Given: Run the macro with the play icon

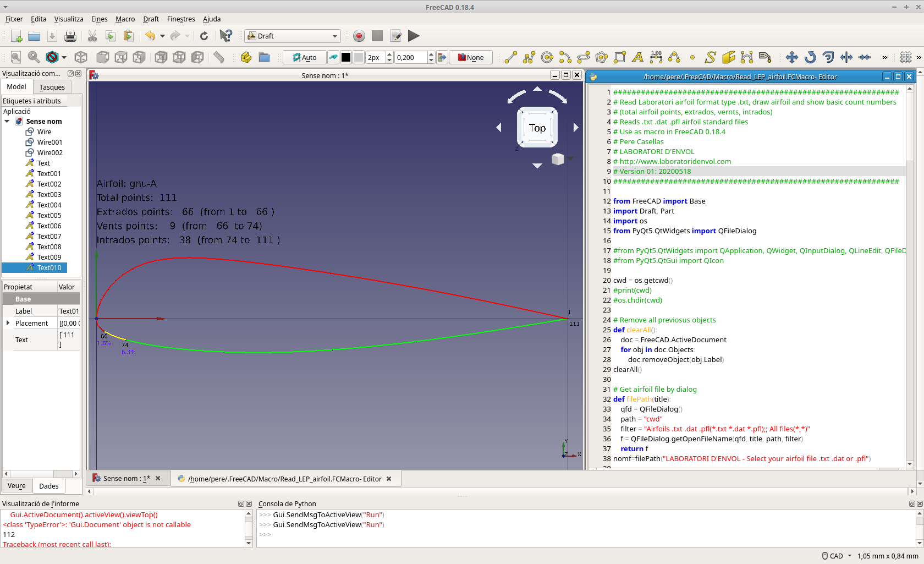Looking at the screenshot, I should click(x=414, y=36).
